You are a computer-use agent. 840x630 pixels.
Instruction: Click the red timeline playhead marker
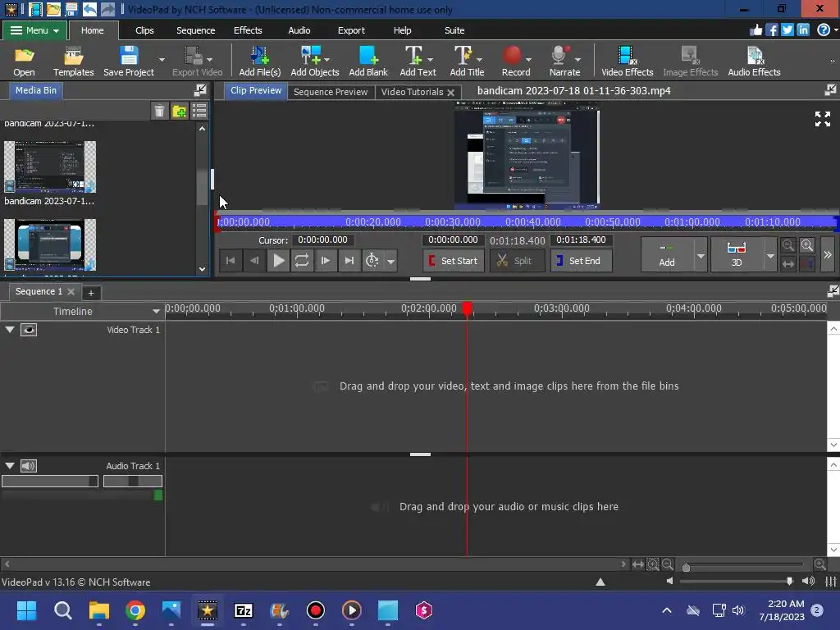[467, 308]
